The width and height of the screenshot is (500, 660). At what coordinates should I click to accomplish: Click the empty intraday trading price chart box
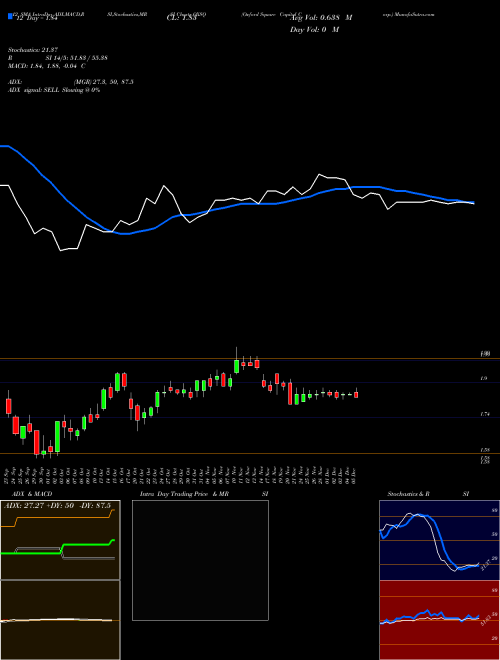point(200,560)
